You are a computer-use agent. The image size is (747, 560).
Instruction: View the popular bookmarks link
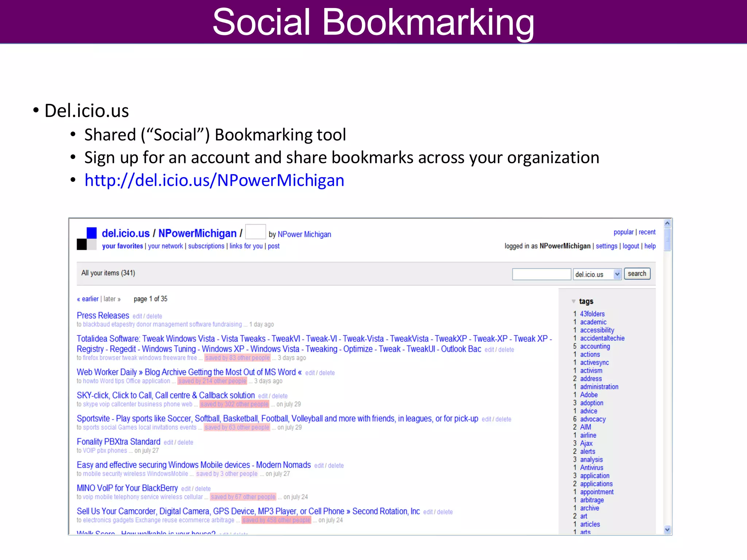pyautogui.click(x=623, y=232)
